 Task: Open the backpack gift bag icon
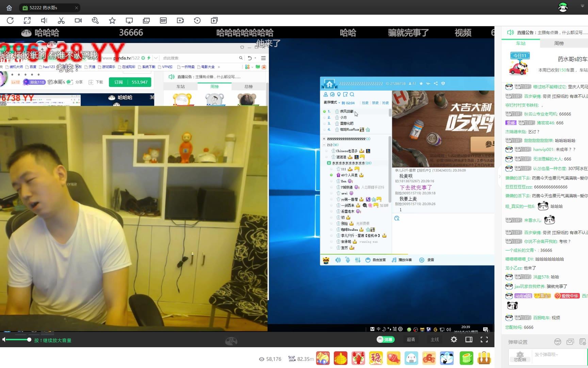(484, 358)
